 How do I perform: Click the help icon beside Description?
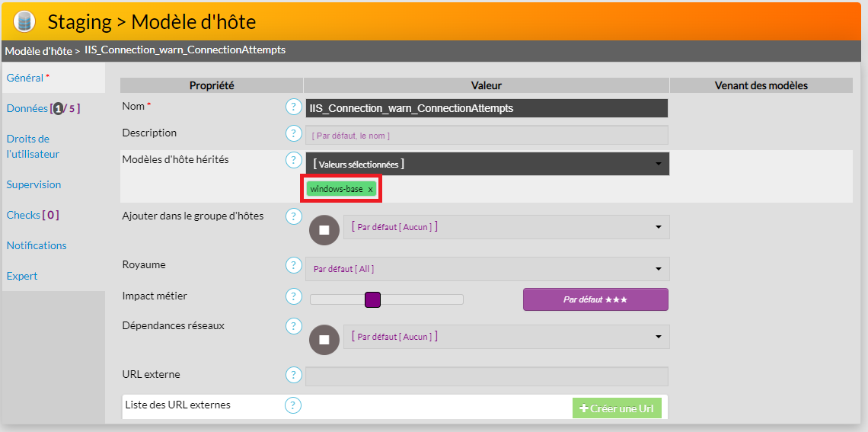(293, 134)
